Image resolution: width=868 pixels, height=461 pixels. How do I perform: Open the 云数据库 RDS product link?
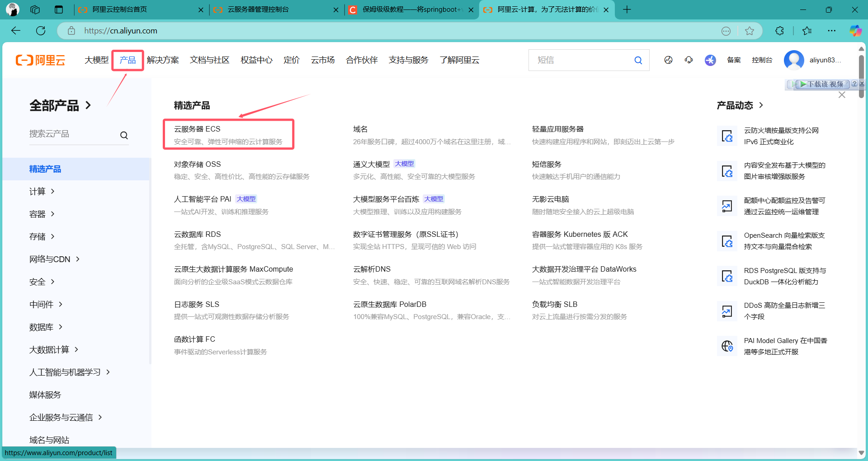point(197,234)
